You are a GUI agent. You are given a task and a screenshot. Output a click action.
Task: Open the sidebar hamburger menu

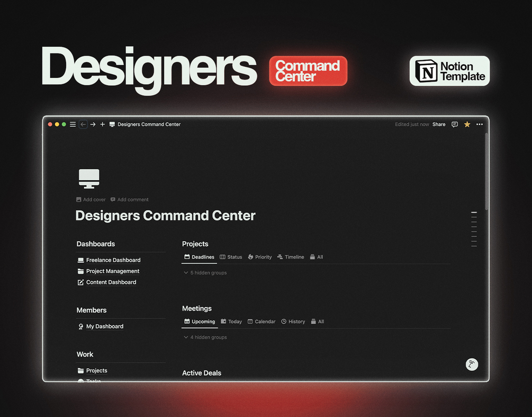click(73, 125)
